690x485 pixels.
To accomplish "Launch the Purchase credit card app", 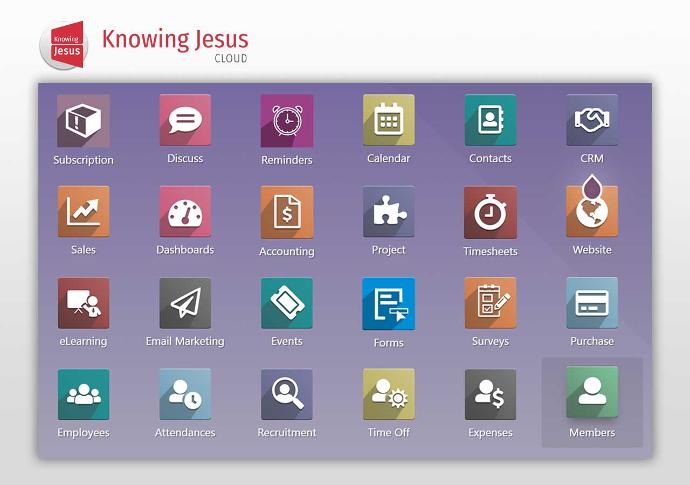I will point(592,303).
